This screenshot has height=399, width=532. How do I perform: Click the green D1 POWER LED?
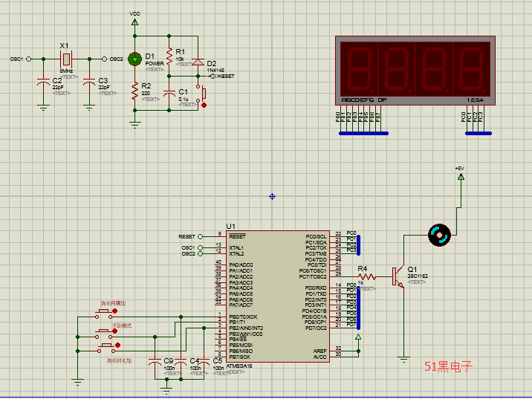click(x=134, y=59)
